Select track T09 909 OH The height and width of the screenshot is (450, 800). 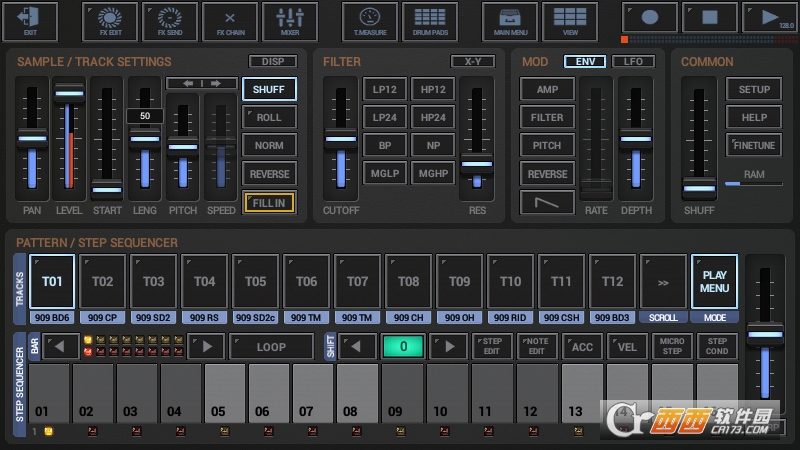point(459,281)
